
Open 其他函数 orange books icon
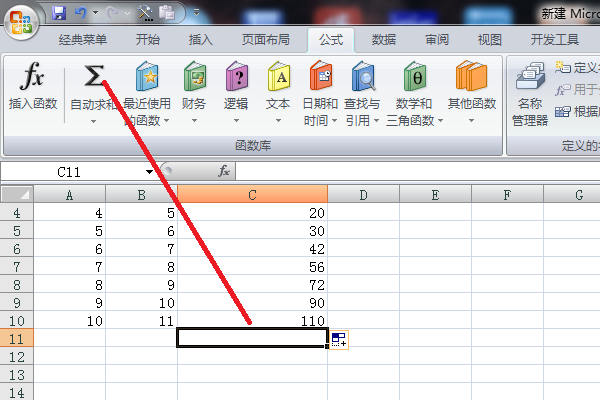[471, 75]
